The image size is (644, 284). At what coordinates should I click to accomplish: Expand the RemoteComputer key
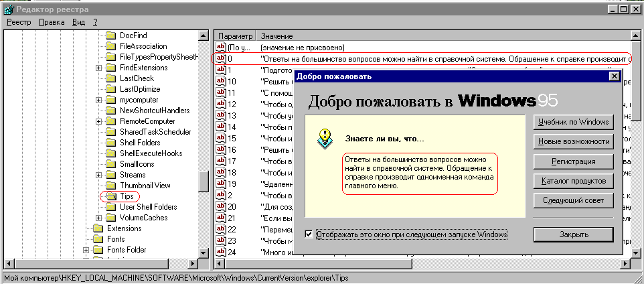point(98,121)
